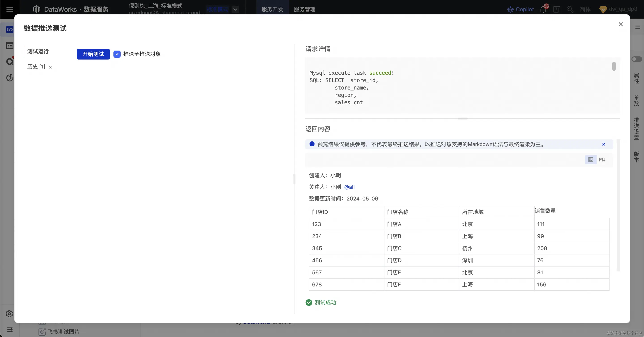Click the 开始测试 button
The image size is (644, 337).
tap(93, 54)
